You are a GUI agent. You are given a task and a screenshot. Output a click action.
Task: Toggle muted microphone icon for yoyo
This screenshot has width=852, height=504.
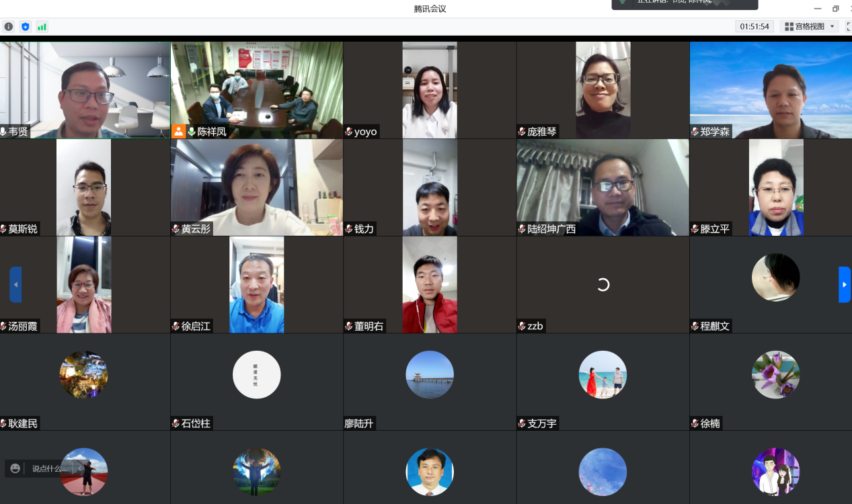coord(349,132)
